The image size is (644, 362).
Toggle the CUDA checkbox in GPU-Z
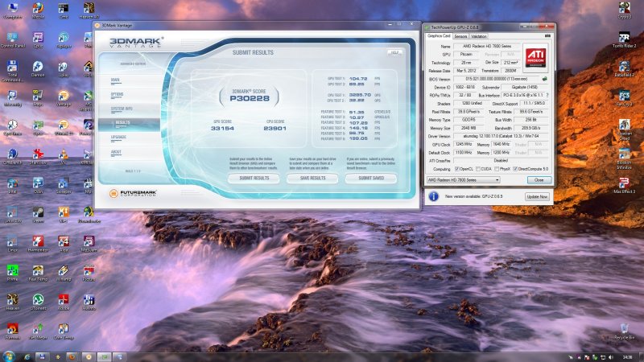coord(478,169)
